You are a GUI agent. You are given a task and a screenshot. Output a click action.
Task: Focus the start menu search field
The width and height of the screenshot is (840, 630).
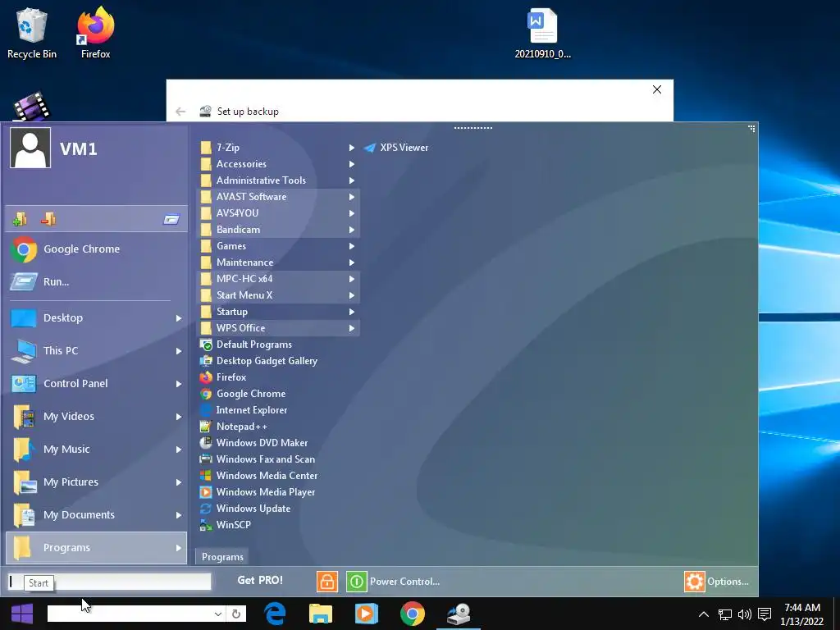[x=110, y=582]
